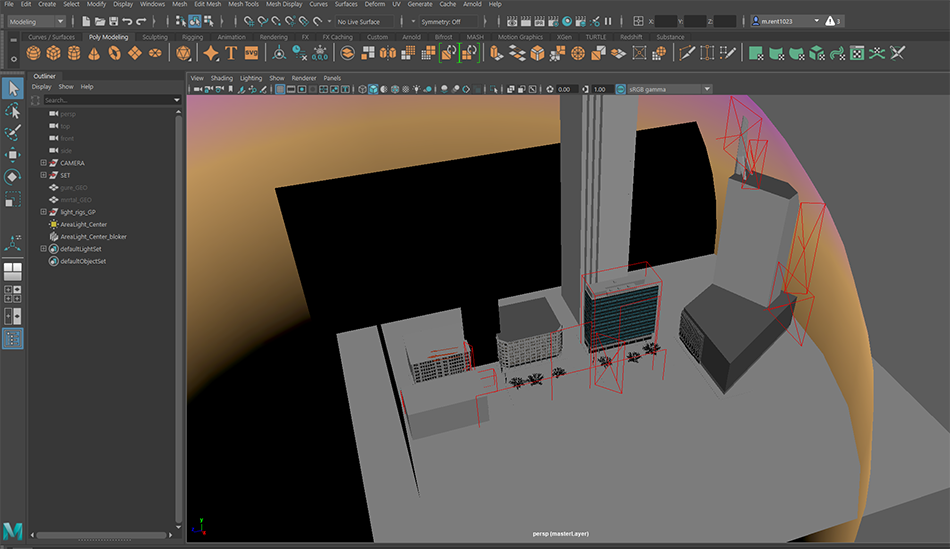This screenshot has height=549, width=950.
Task: Open the Outliner Show menu
Action: (65, 87)
